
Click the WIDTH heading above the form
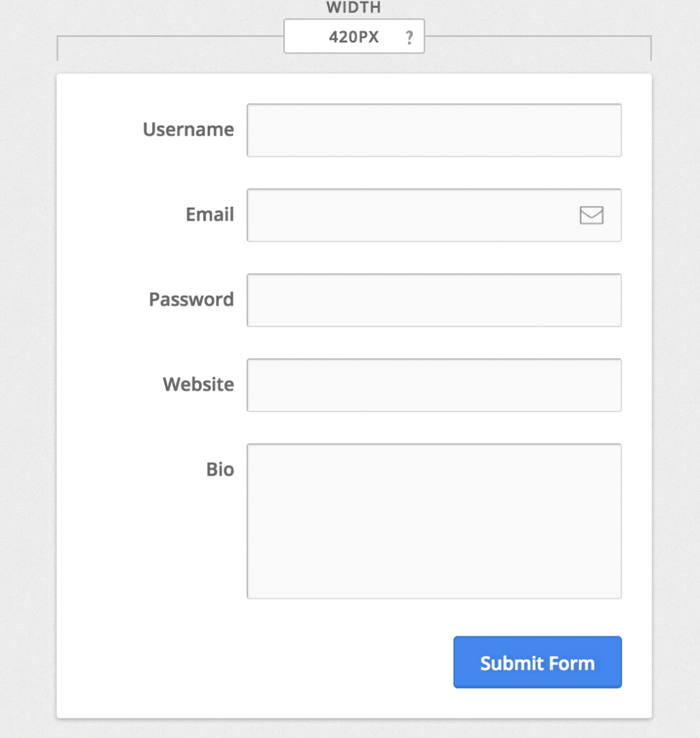353,8
